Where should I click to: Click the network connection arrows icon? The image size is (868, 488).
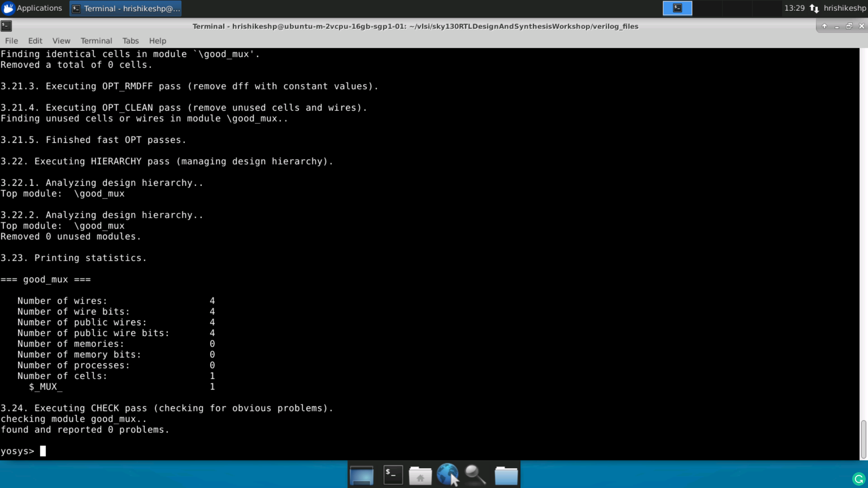pos(814,8)
